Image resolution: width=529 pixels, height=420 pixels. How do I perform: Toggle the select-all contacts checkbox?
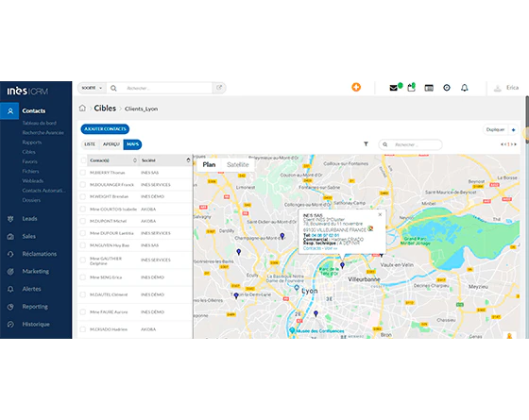pos(83,160)
